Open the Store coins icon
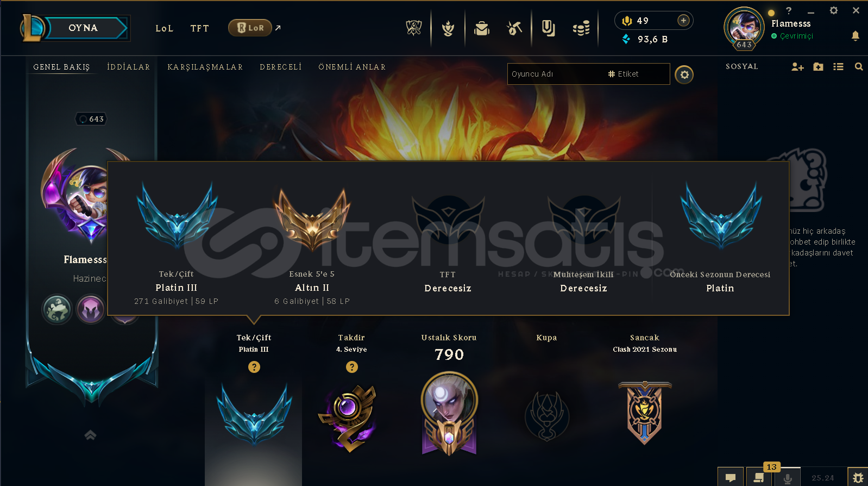The width and height of the screenshot is (868, 486). click(581, 28)
